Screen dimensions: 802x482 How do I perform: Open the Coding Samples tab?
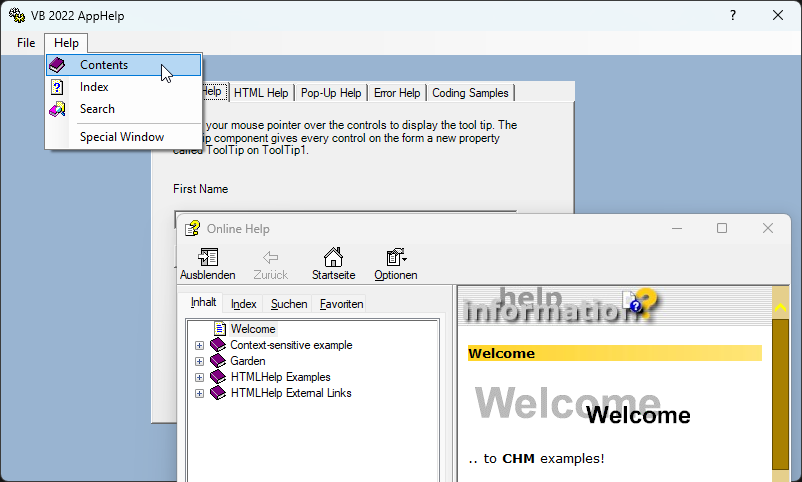click(x=470, y=93)
